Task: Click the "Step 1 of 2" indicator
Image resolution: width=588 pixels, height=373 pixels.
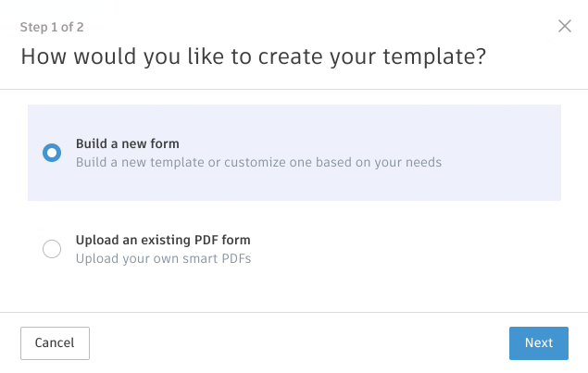Action: pyautogui.click(x=57, y=27)
